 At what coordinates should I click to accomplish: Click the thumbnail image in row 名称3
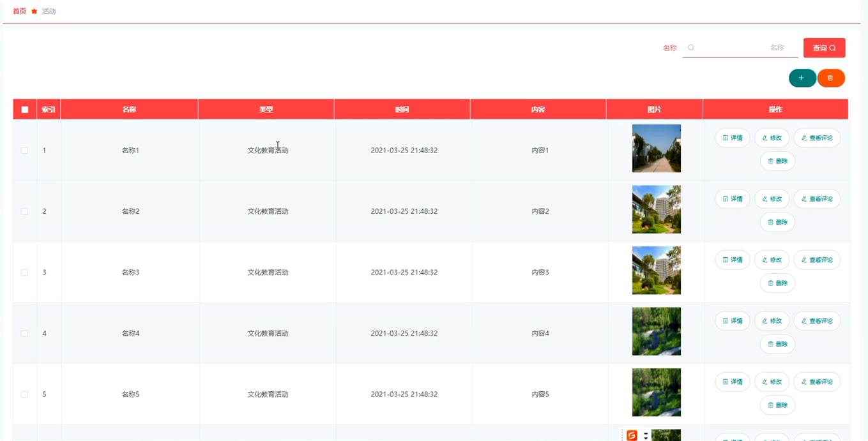657,271
